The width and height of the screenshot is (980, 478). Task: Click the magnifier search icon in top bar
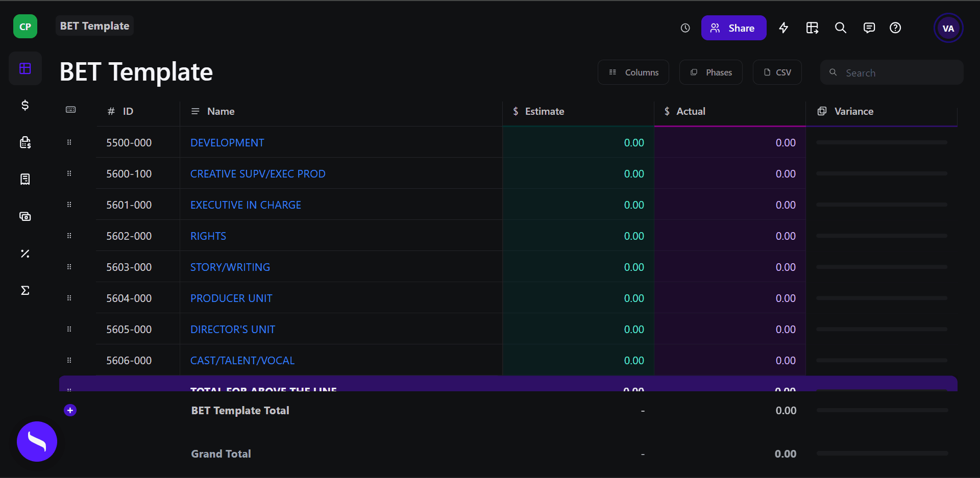coord(841,28)
